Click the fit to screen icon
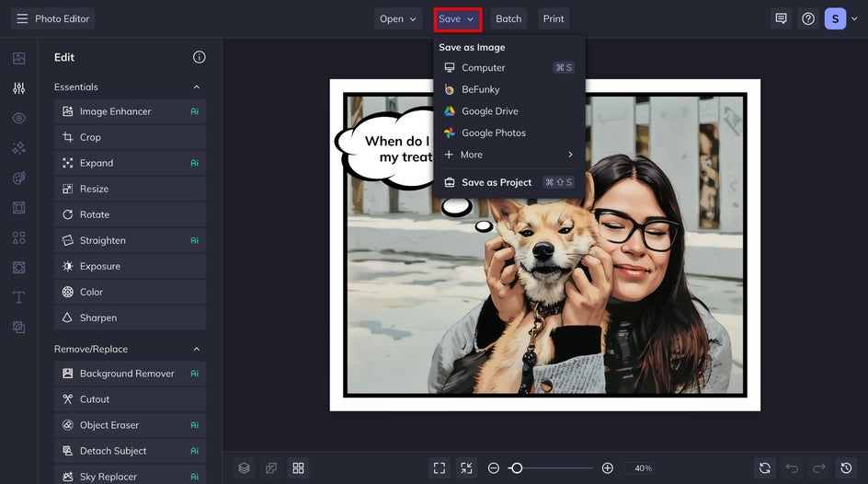This screenshot has width=868, height=484. [x=440, y=468]
